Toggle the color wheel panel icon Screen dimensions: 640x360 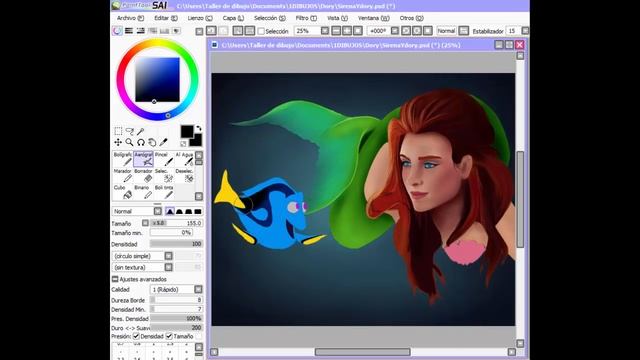click(117, 31)
